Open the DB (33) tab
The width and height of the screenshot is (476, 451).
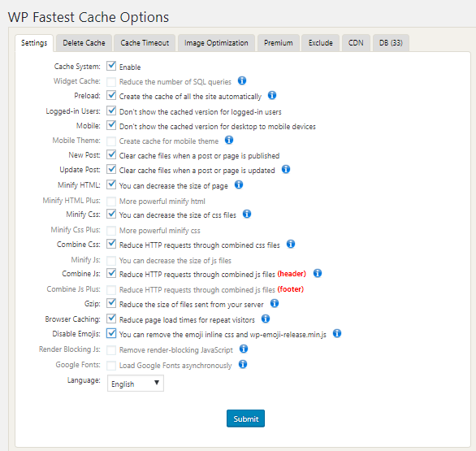(391, 43)
